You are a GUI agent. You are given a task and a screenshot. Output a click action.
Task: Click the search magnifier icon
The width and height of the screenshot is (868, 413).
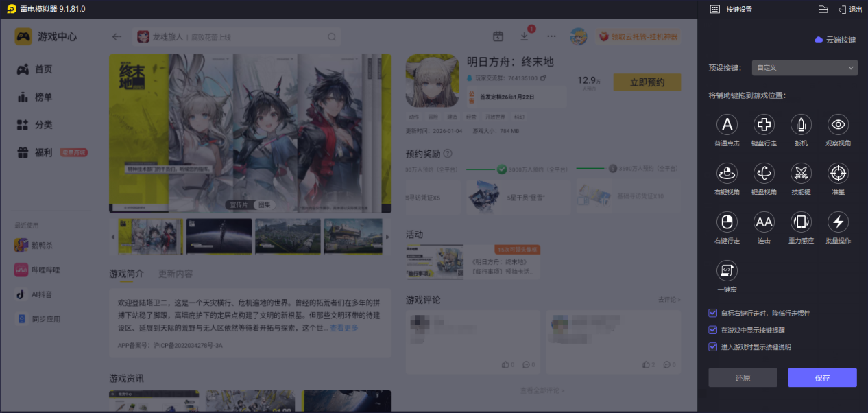tap(332, 37)
